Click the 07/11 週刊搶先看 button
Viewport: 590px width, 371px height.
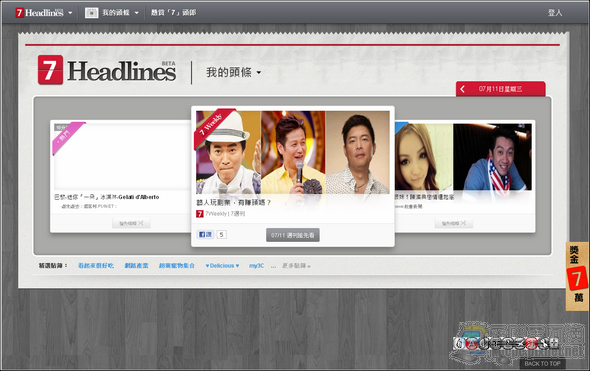(x=293, y=235)
